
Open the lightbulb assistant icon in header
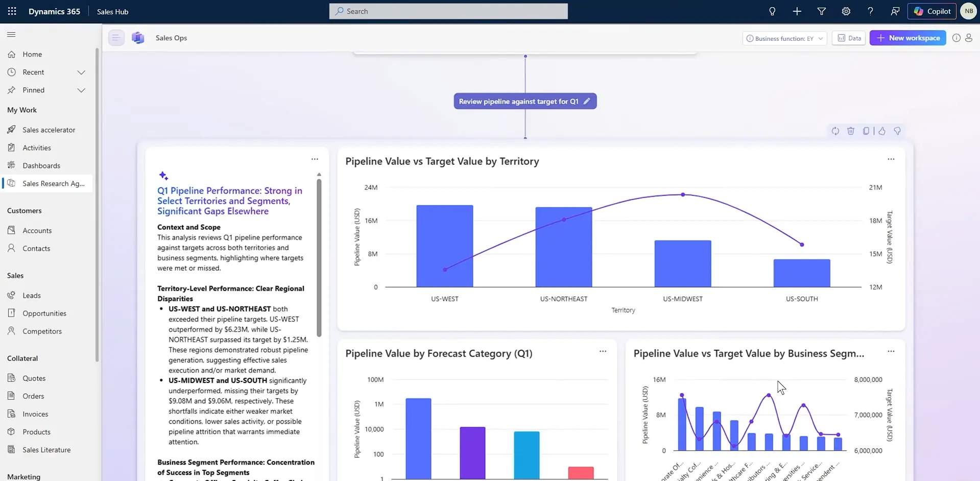[772, 11]
